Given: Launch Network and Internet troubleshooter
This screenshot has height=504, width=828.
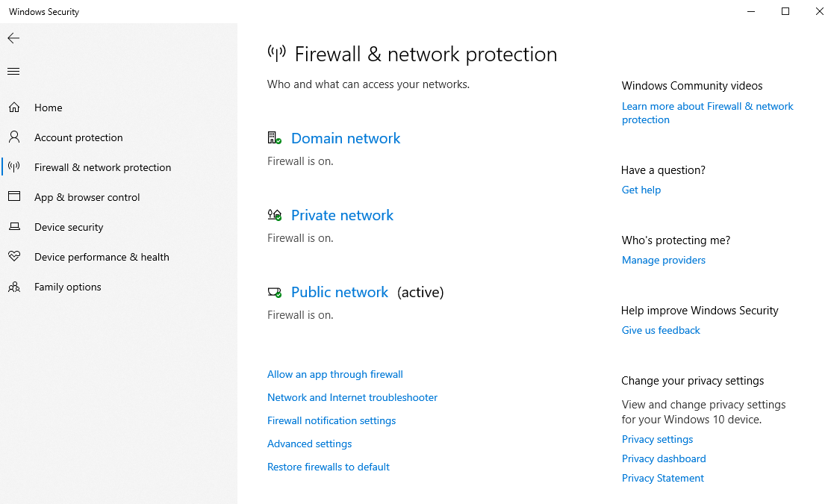Looking at the screenshot, I should tap(352, 397).
